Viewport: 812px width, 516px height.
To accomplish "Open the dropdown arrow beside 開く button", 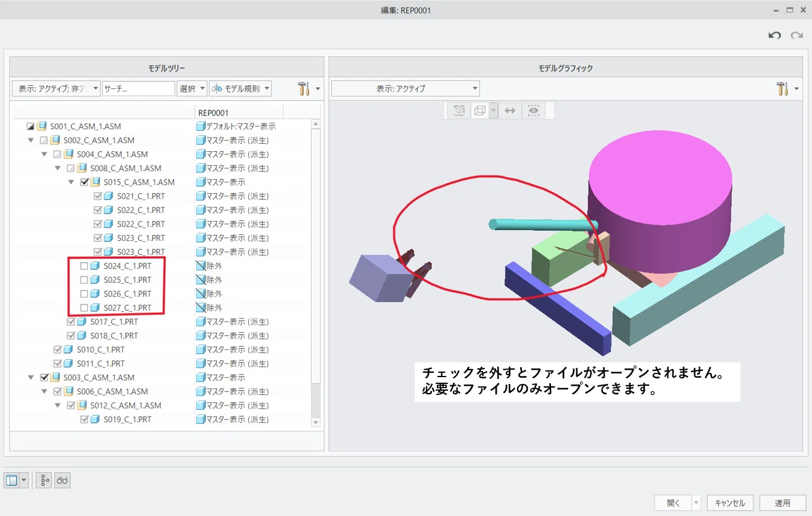I will click(696, 503).
